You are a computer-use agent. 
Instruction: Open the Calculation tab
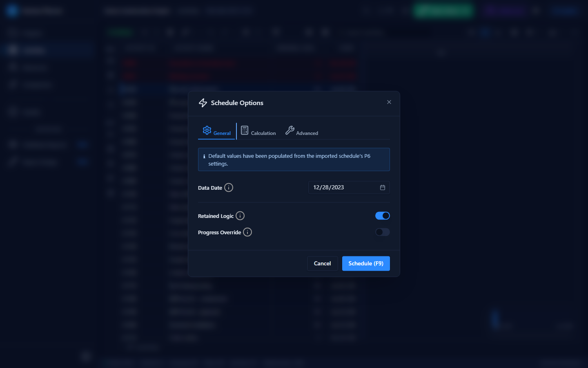coord(258,131)
